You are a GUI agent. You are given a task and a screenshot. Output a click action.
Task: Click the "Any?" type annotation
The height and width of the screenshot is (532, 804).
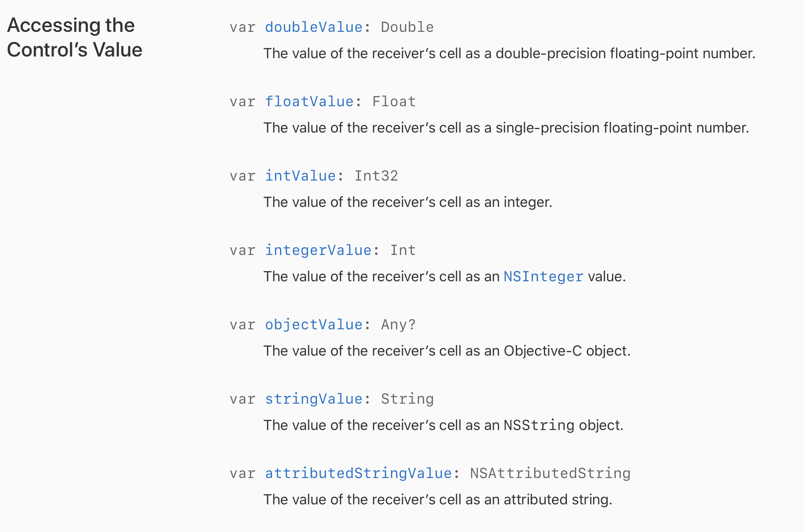point(398,325)
